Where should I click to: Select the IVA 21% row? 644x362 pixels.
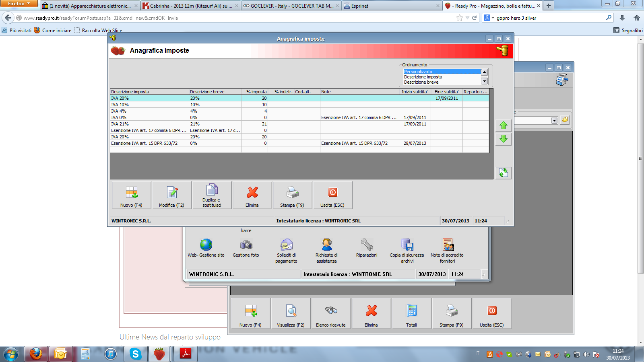click(299, 124)
